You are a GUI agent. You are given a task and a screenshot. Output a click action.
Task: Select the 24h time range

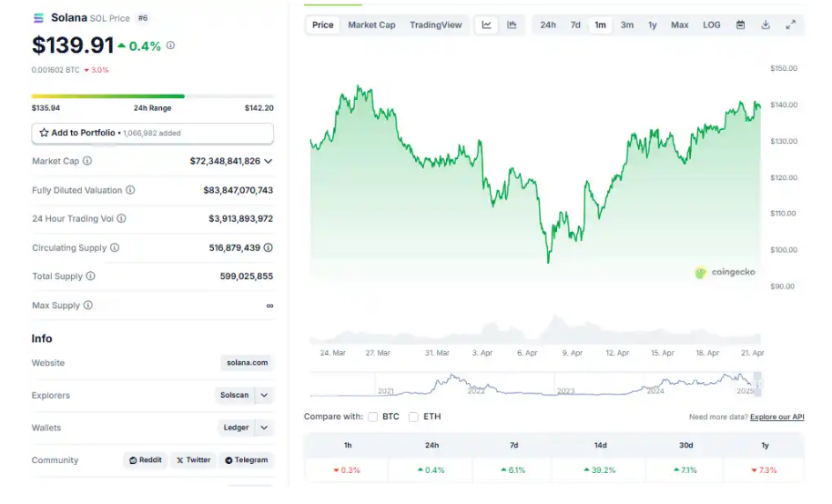pos(548,25)
